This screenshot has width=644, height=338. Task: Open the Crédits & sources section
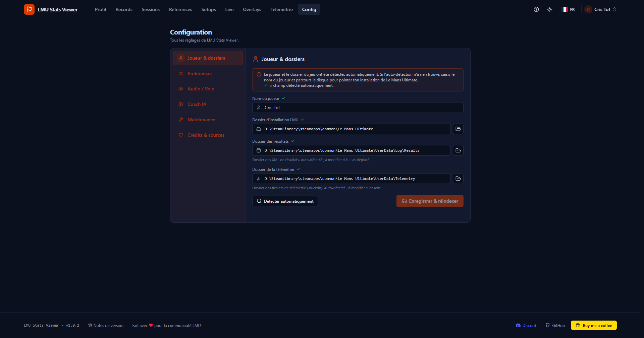coord(208,135)
